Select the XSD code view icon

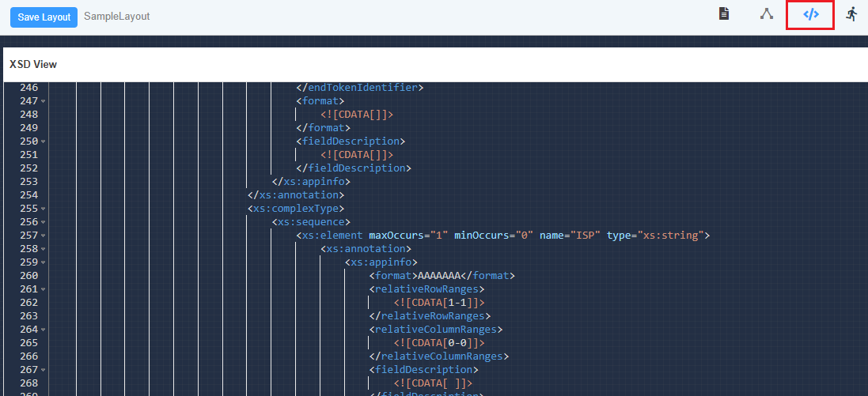[810, 15]
